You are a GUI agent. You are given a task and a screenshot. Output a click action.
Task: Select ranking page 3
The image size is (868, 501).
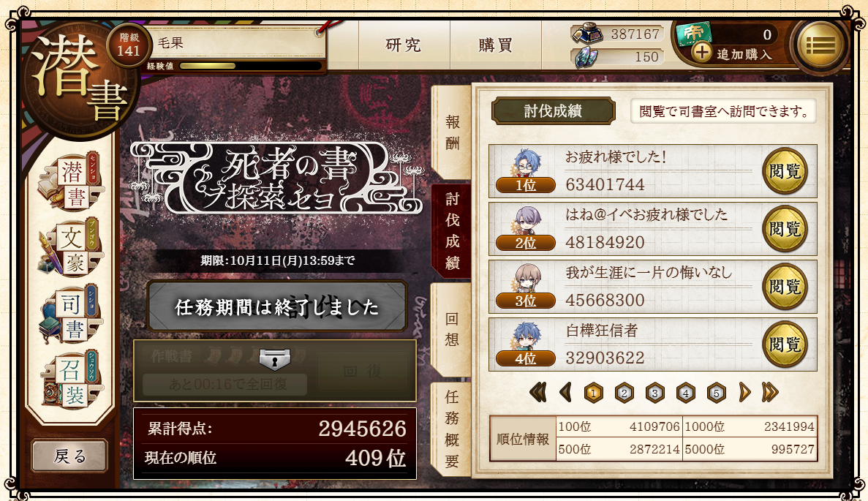(655, 393)
